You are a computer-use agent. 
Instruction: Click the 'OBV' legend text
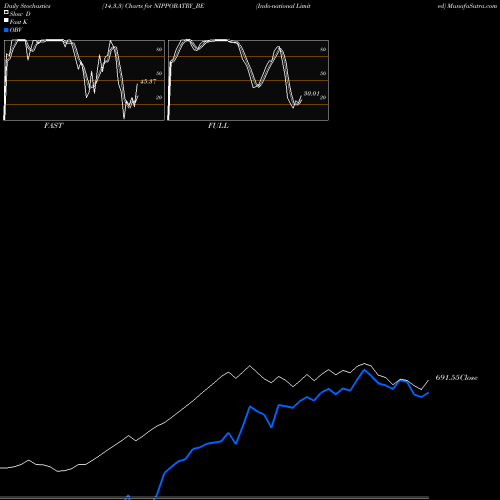coord(16,30)
